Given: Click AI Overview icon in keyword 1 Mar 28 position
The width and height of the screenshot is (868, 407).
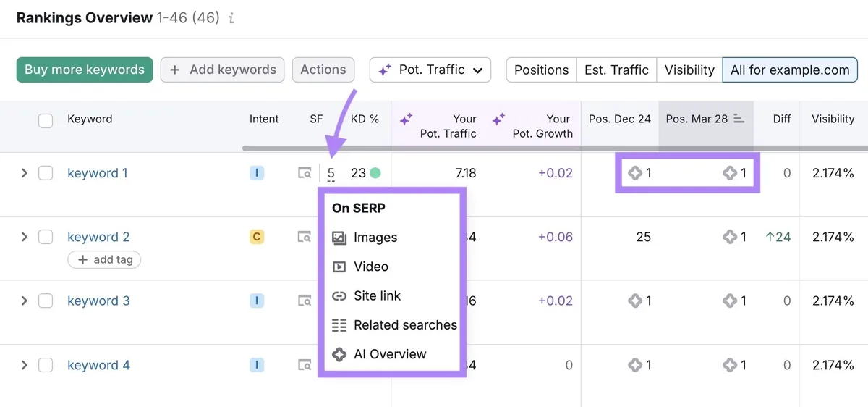Looking at the screenshot, I should coord(730,173).
